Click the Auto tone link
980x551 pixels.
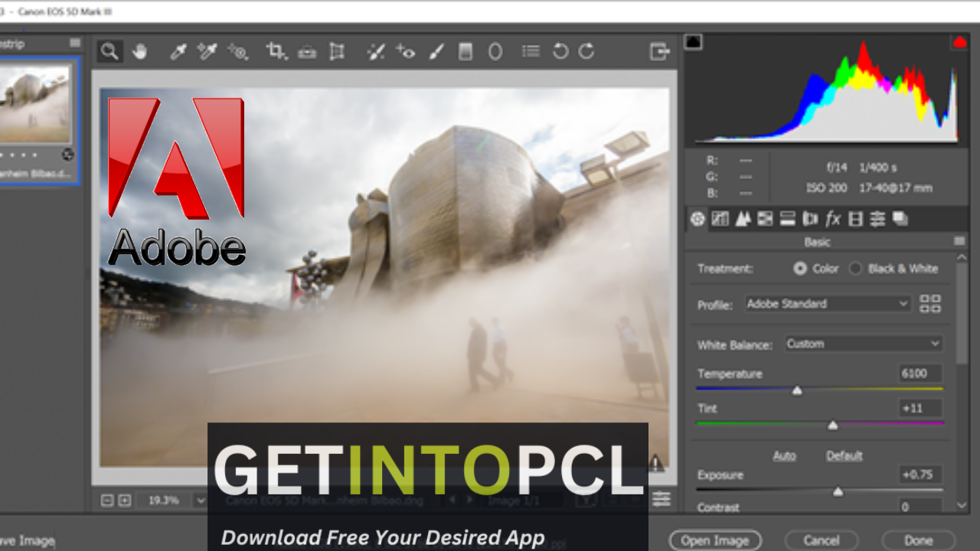[x=784, y=455]
